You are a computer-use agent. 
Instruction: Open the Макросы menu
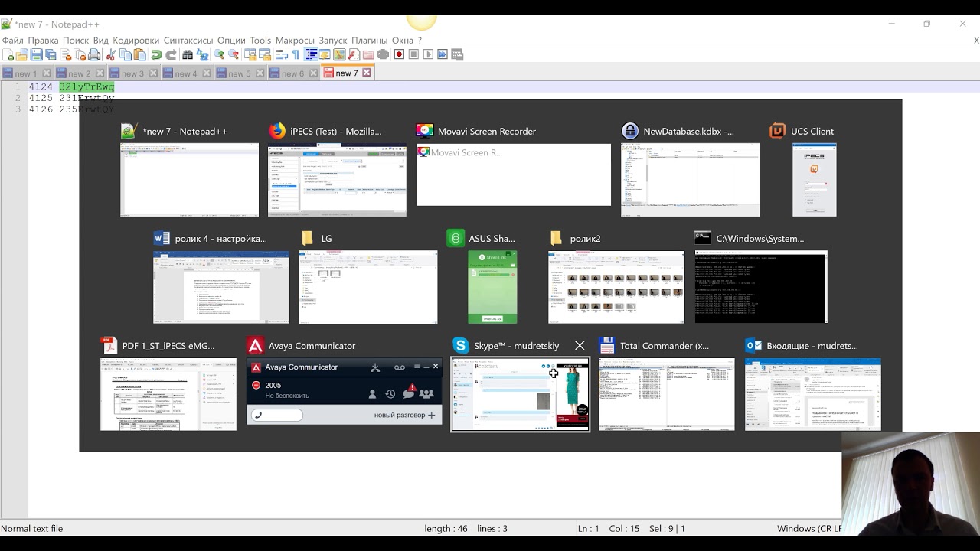click(295, 41)
